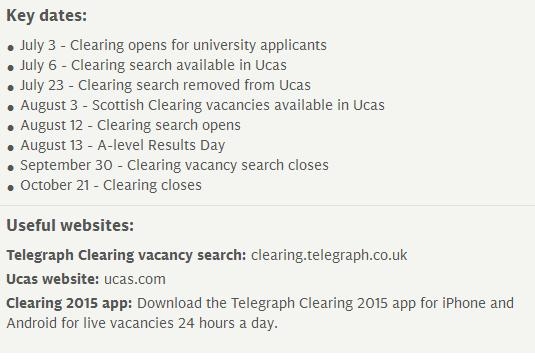Click the bullet beside August 13

point(11,148)
